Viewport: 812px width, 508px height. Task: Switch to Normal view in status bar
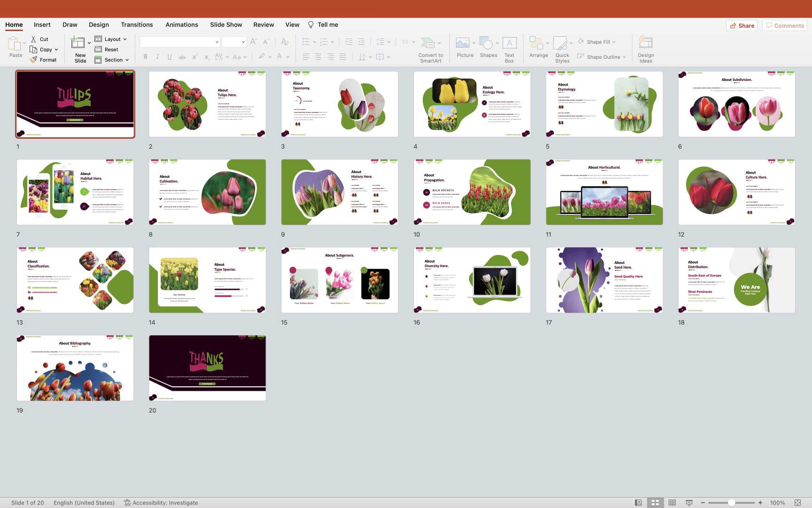point(638,503)
